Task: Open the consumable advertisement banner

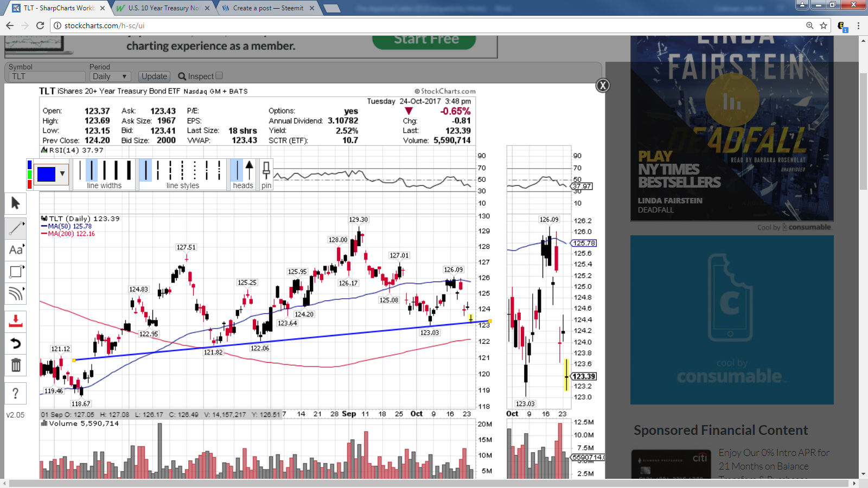Action: tap(732, 320)
